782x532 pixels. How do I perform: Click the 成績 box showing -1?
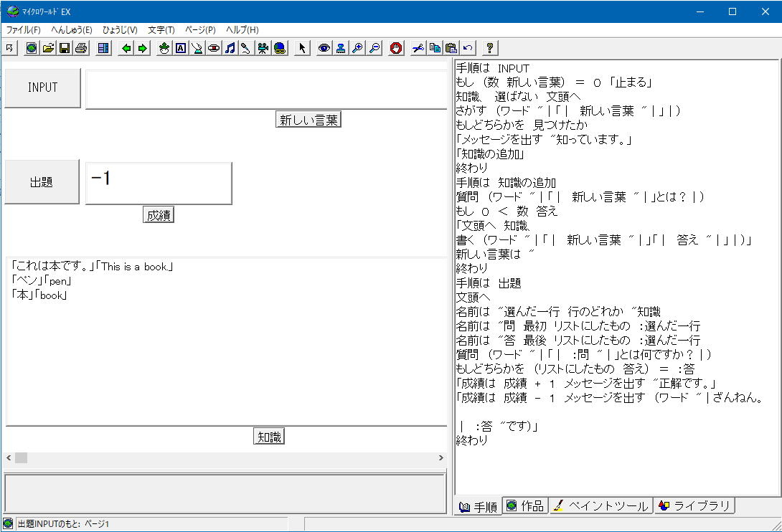pos(159,183)
